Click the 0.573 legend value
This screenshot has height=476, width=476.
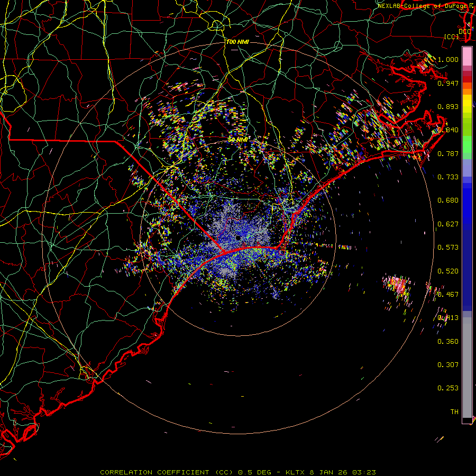pyautogui.click(x=448, y=248)
